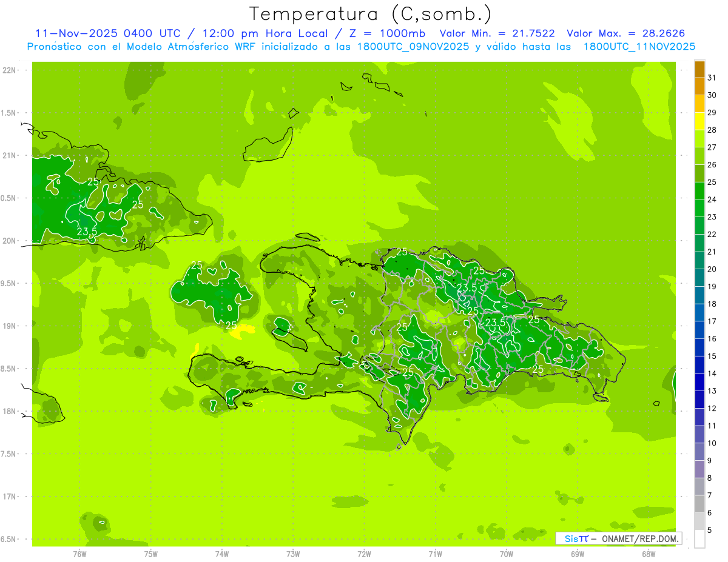
Task: Click the yellow hot spot west of Gonâve Island
Action: (x=244, y=330)
